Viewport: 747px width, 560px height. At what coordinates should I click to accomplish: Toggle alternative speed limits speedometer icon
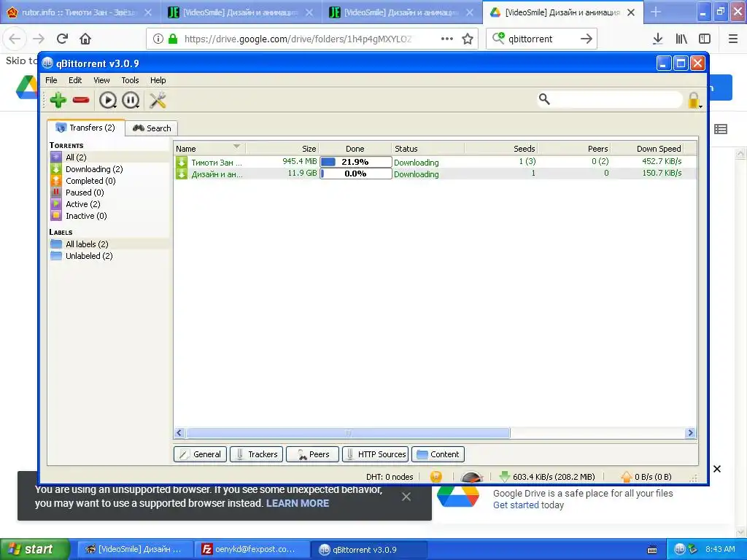click(472, 477)
